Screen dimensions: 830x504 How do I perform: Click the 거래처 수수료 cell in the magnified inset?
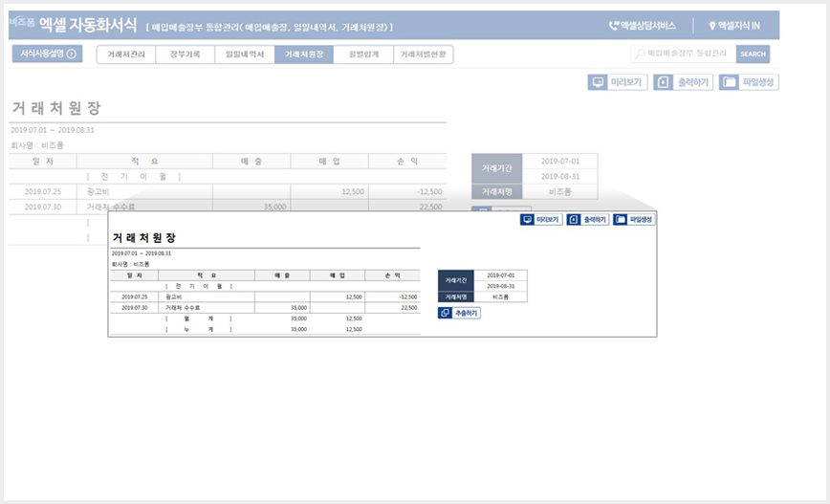207,308
